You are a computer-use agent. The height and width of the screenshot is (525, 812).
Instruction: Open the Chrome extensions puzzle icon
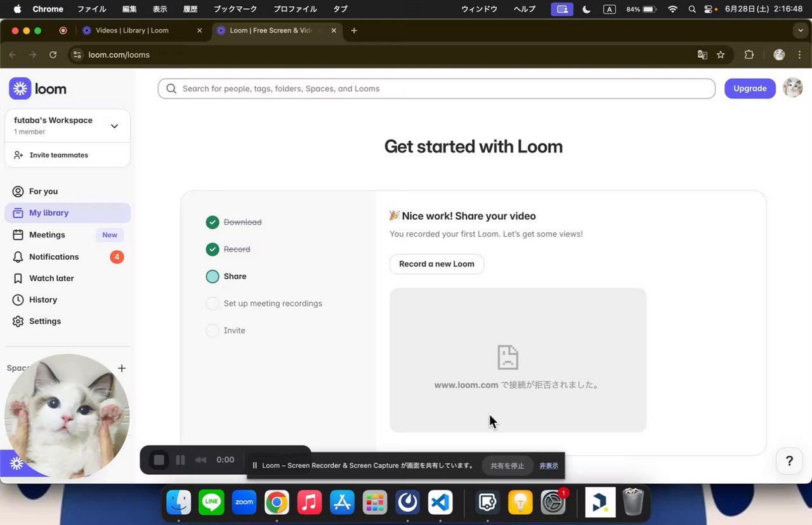[x=749, y=55]
